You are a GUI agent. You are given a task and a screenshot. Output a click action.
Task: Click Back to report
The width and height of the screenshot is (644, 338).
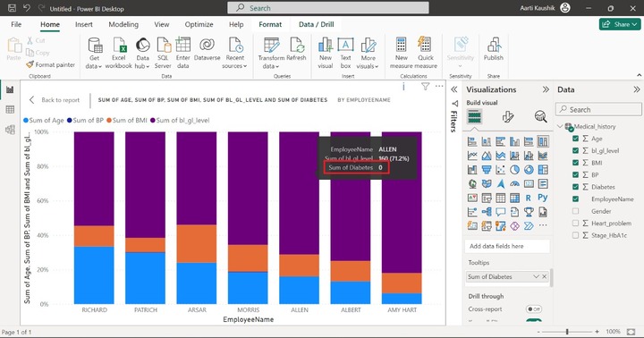click(55, 100)
